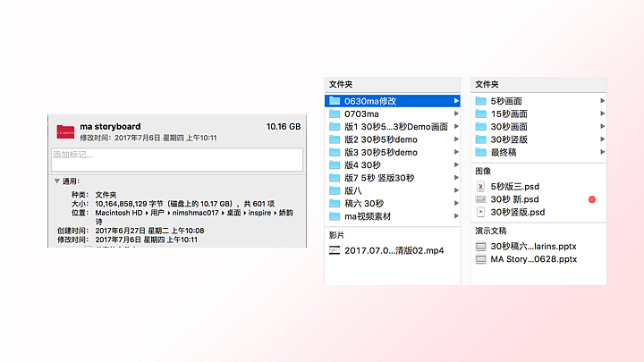The image size is (644, 362).
Task: Click the 演示文稿 group header
Action: tap(491, 231)
